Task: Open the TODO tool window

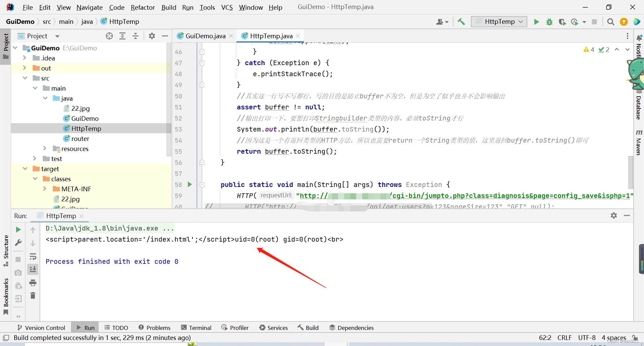Action: [x=116, y=328]
